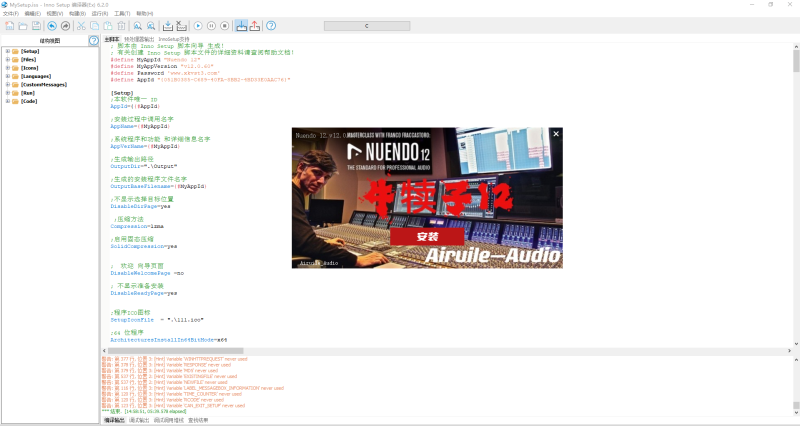This screenshot has width=800, height=426.
Task: Expand the [Icons] tree node
Action: [8, 68]
